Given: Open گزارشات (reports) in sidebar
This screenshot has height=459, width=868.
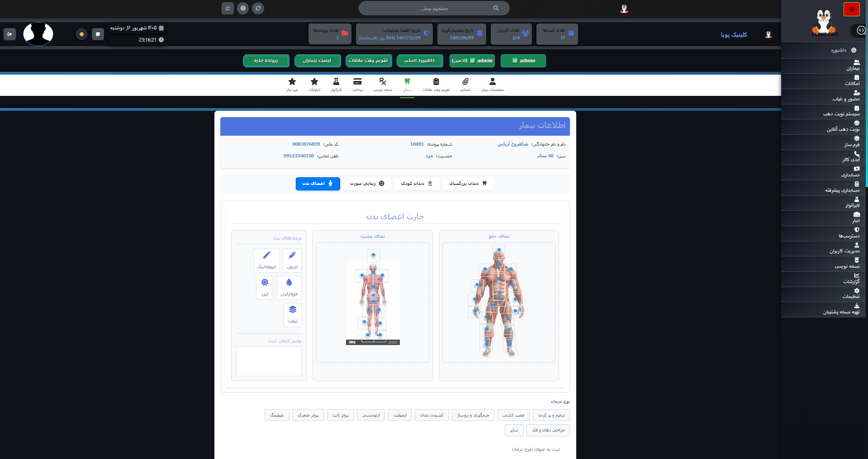Looking at the screenshot, I should (x=823, y=279).
